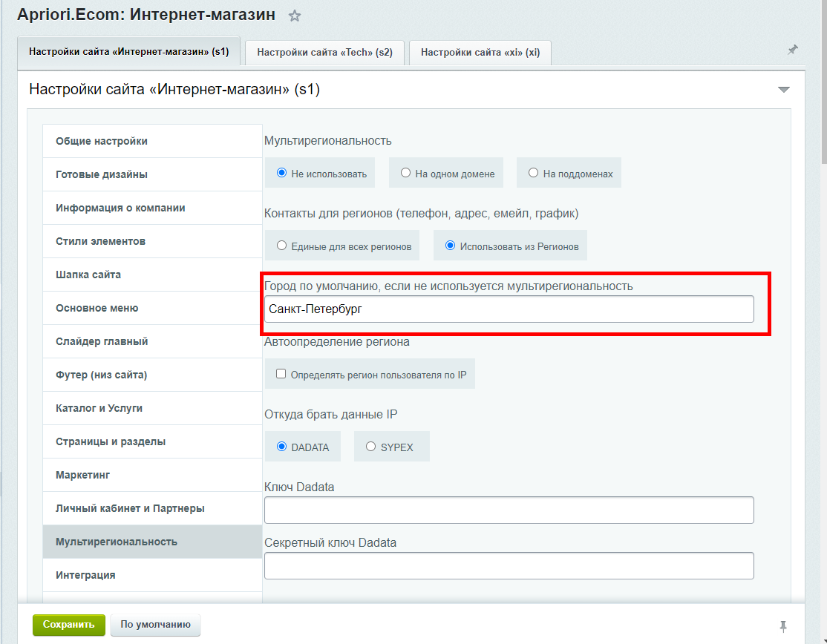The height and width of the screenshot is (644, 827).
Task: Click the default city input field
Action: tap(509, 309)
